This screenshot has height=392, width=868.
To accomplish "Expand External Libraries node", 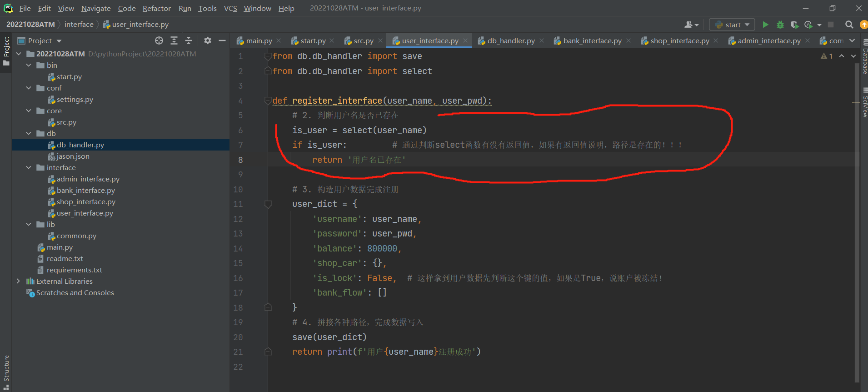I will (19, 281).
